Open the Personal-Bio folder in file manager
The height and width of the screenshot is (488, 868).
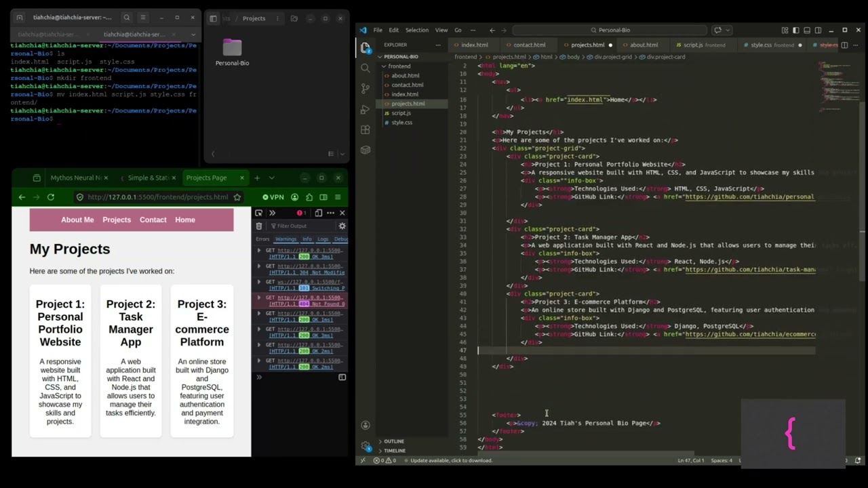tap(232, 52)
